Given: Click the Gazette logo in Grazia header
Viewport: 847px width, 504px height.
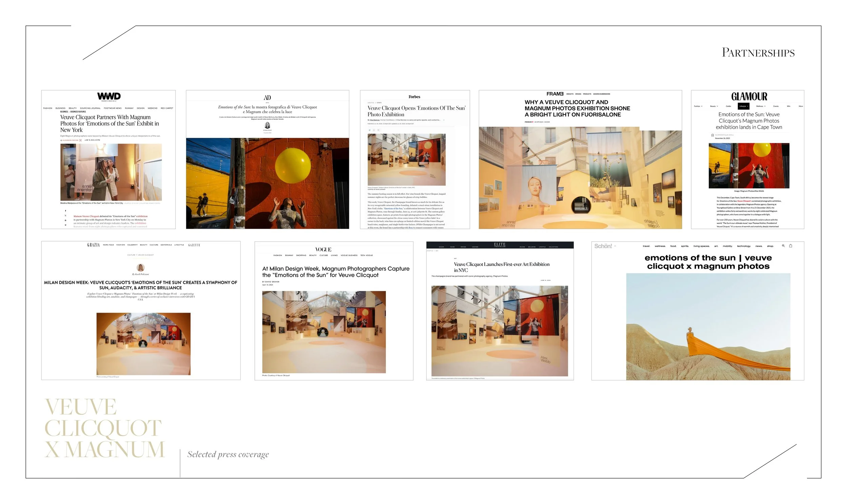Looking at the screenshot, I should [x=194, y=245].
